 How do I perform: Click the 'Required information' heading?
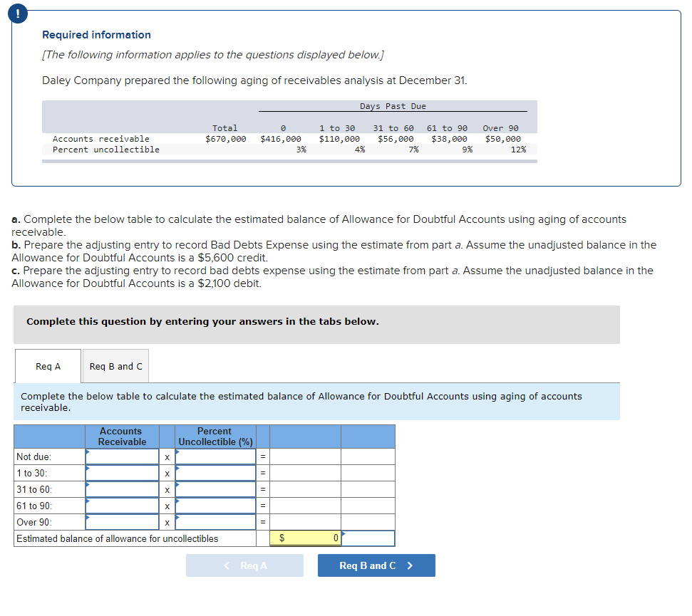click(96, 35)
